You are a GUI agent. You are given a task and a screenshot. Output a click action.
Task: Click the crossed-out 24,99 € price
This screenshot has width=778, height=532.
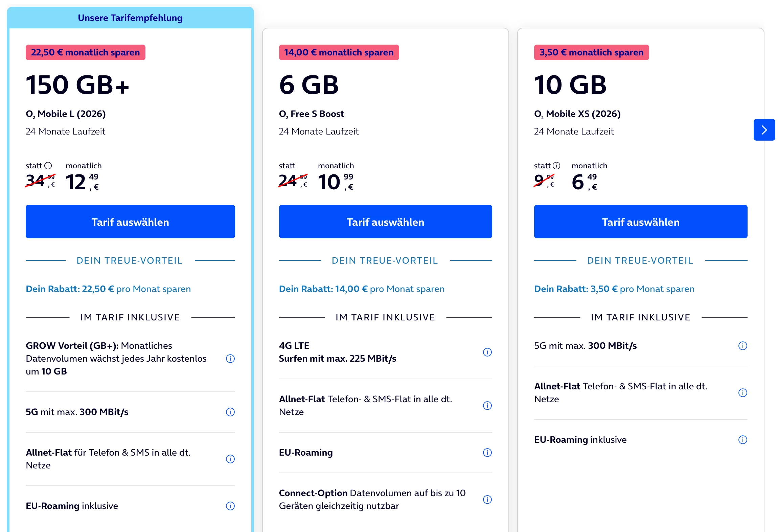(x=293, y=180)
